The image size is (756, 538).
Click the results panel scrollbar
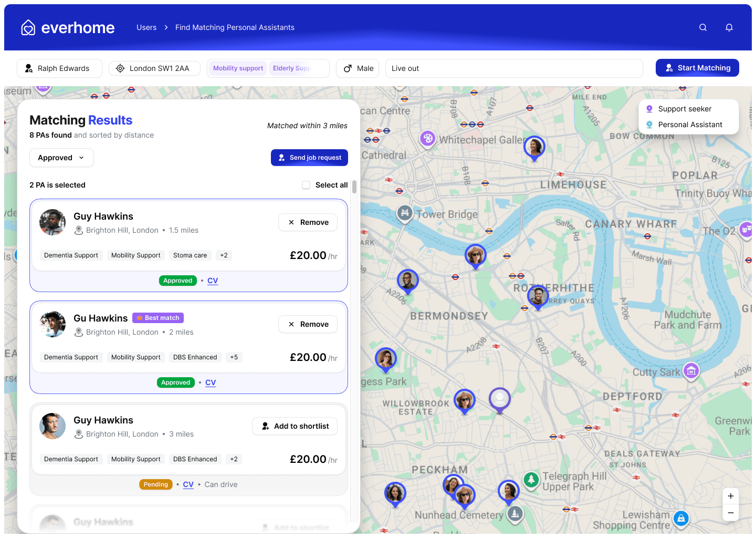coord(354,187)
